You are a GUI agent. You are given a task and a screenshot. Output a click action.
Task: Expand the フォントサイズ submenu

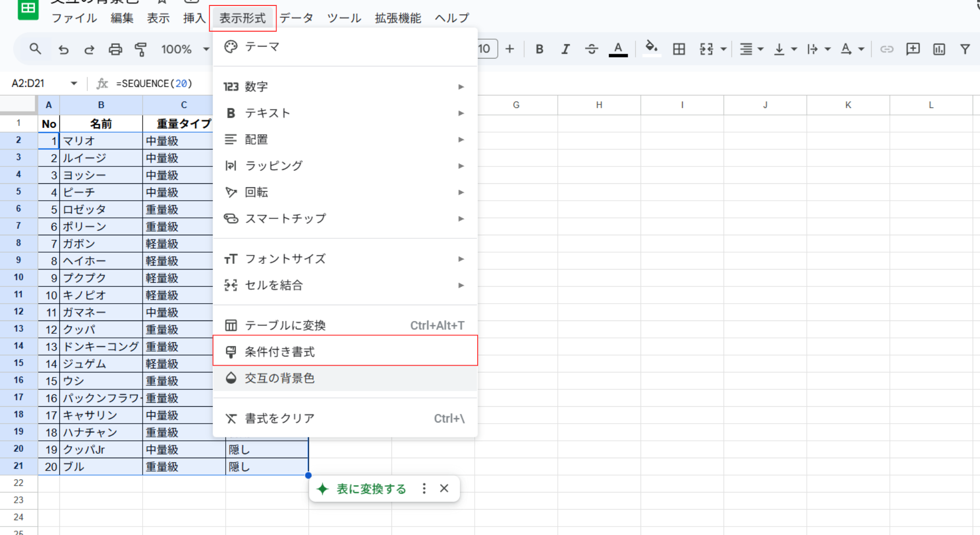coord(345,259)
